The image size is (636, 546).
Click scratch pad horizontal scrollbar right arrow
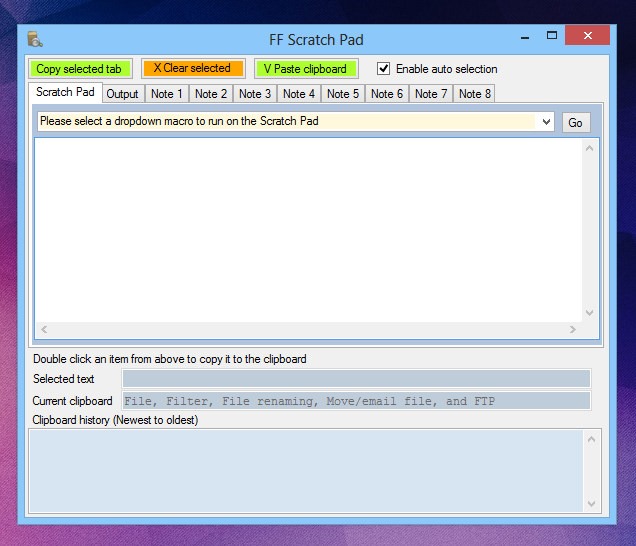coord(573,329)
